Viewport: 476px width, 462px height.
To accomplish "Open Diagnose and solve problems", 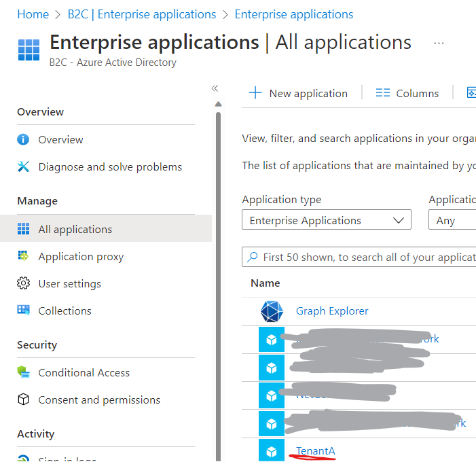I will tap(110, 166).
